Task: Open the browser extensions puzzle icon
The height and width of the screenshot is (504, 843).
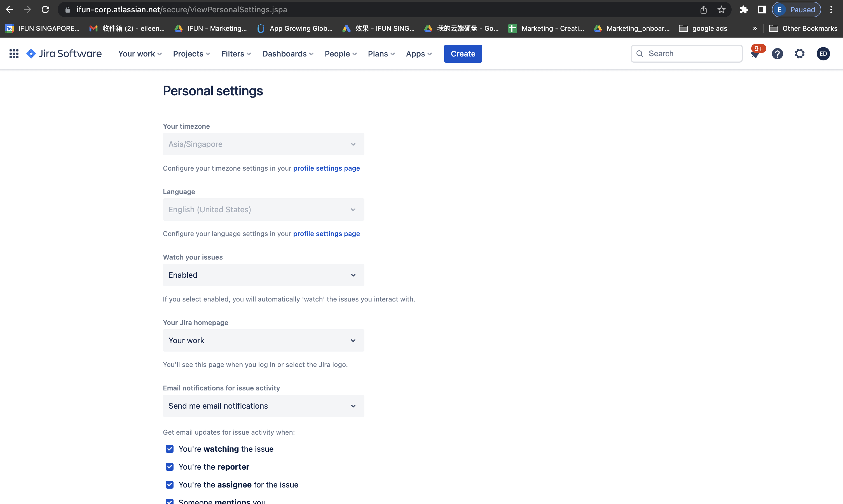Action: pyautogui.click(x=744, y=10)
